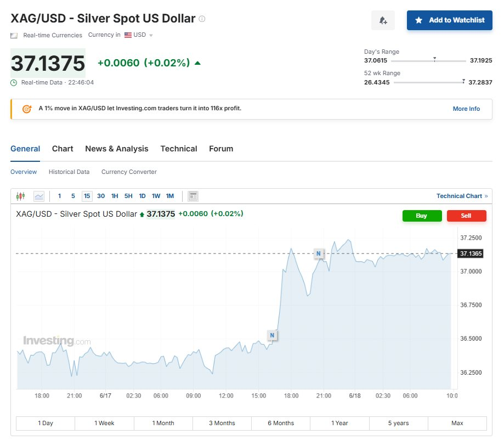Click the create alert bell icon
The height and width of the screenshot is (446, 504).
coord(383,20)
